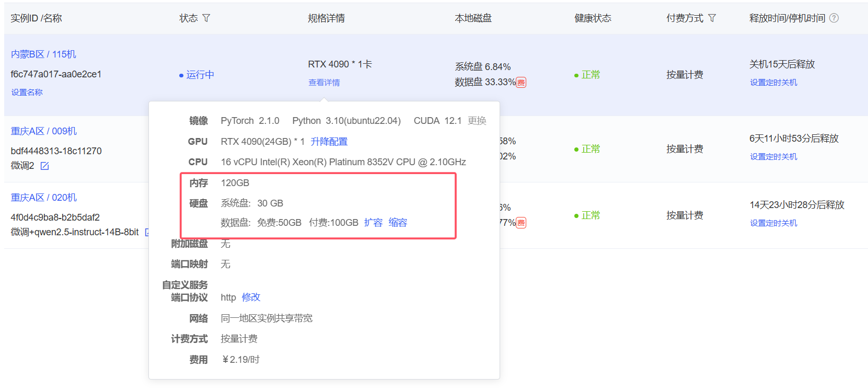868x390 pixels.
Task: Click 设置定时关机 under 14天23小时28分后释放
Action: (773, 223)
